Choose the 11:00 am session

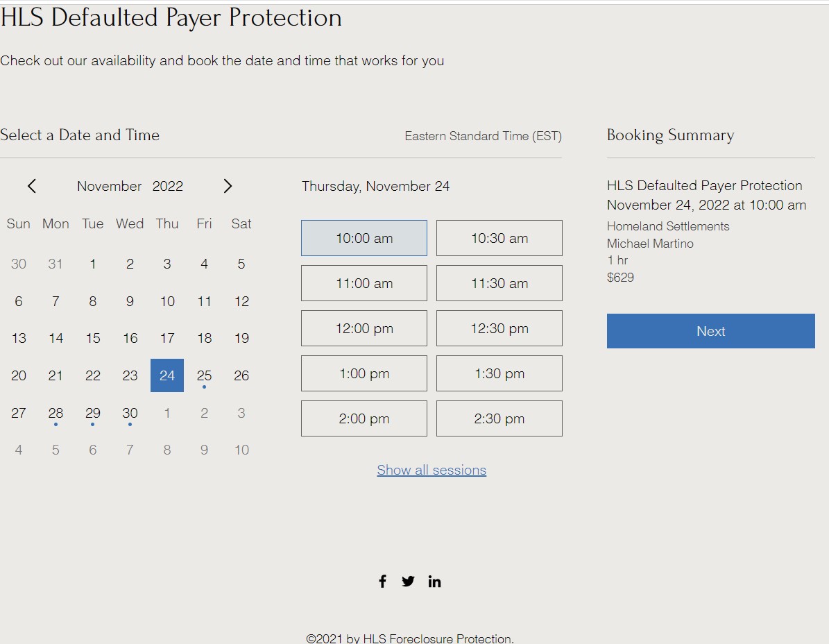point(364,283)
